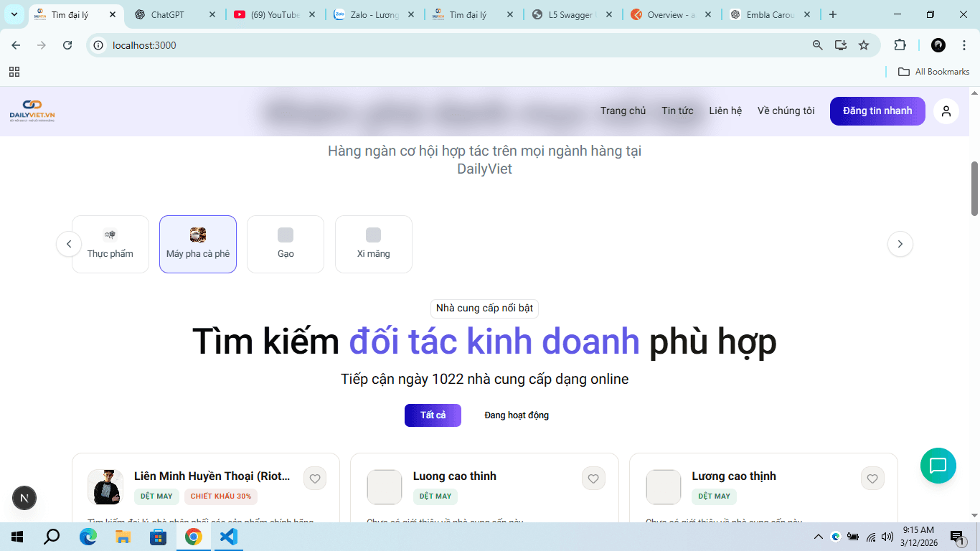Open the Chrome apps grid shortcut
This screenshot has height=551, width=980.
[x=14, y=72]
